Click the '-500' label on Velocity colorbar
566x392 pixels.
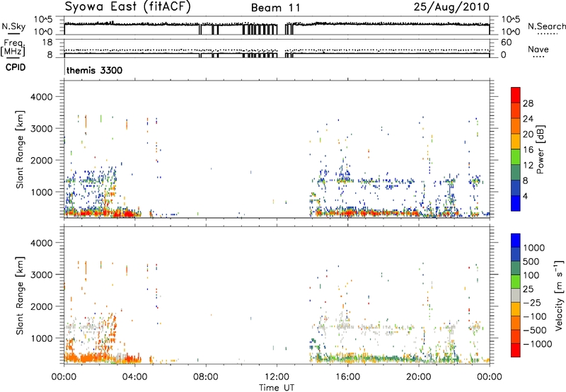point(534,330)
